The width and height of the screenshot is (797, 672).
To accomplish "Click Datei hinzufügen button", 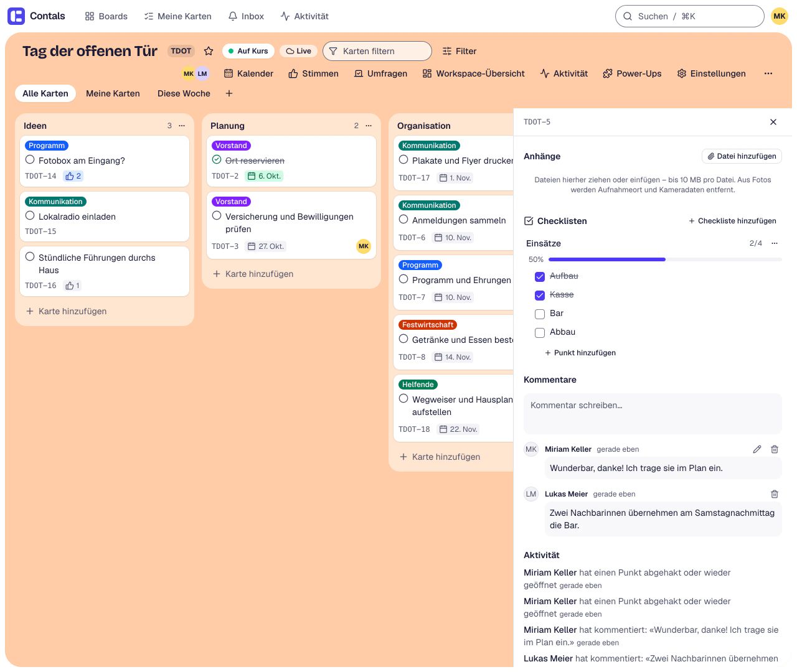I will tap(742, 156).
